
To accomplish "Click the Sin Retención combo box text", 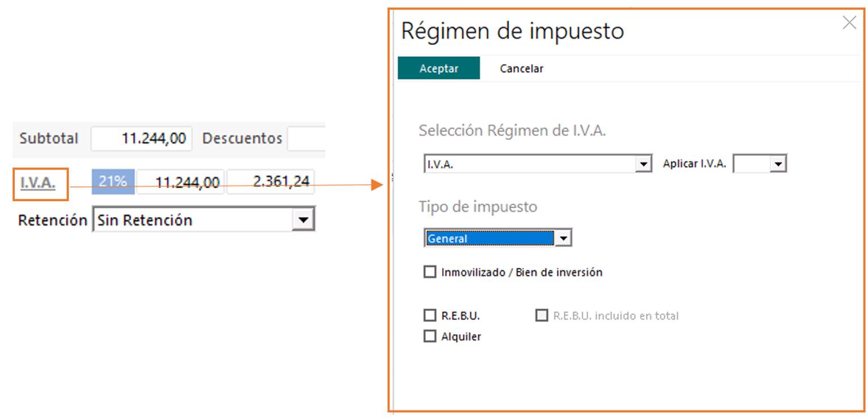I will [x=145, y=220].
